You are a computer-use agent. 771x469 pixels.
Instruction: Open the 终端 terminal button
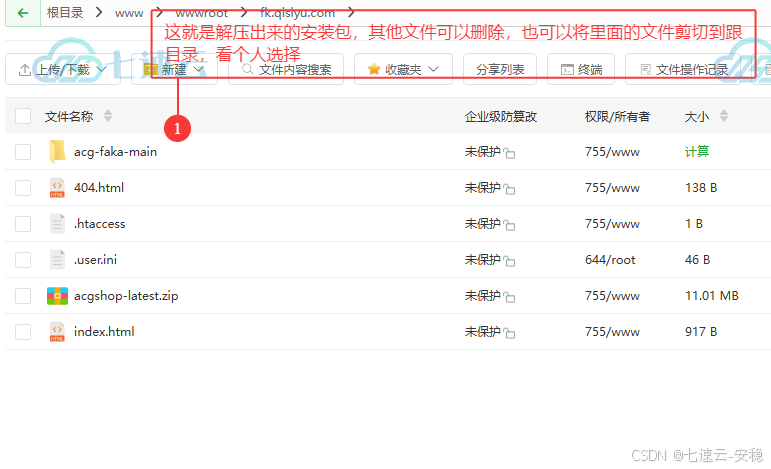click(x=581, y=69)
